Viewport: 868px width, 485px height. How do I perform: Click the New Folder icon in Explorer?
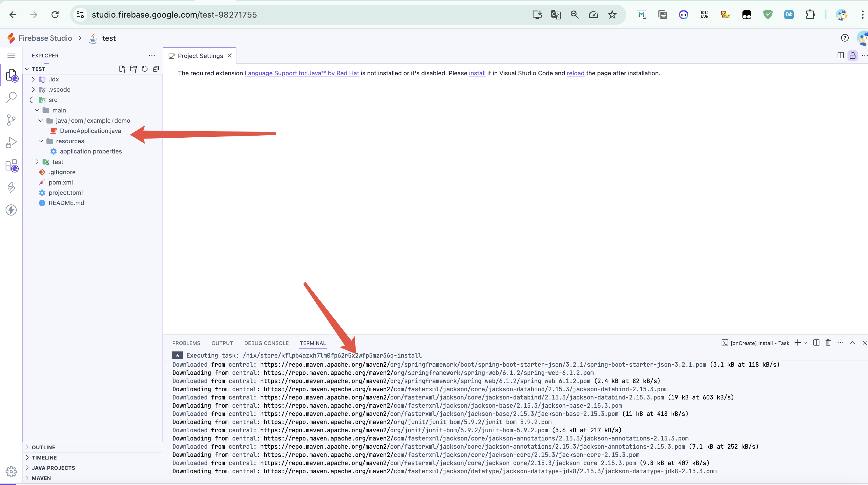[x=133, y=69]
